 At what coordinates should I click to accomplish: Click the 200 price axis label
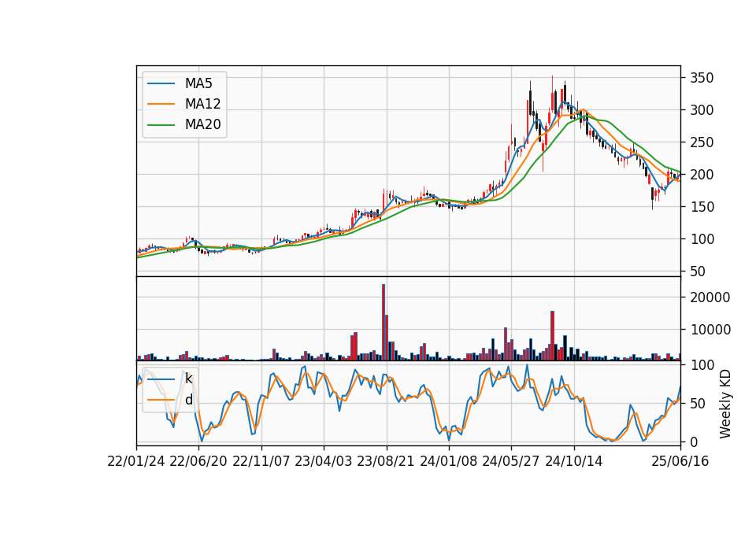(x=702, y=175)
